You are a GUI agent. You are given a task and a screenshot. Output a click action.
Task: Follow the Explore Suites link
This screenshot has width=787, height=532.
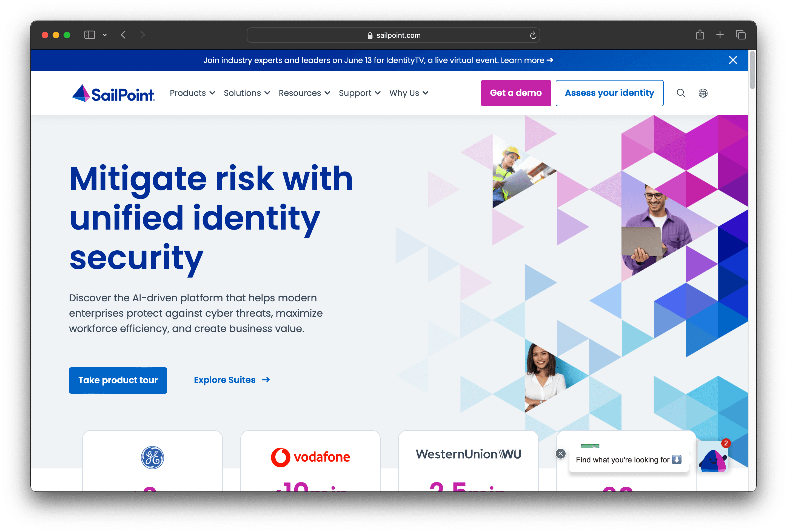pos(232,380)
